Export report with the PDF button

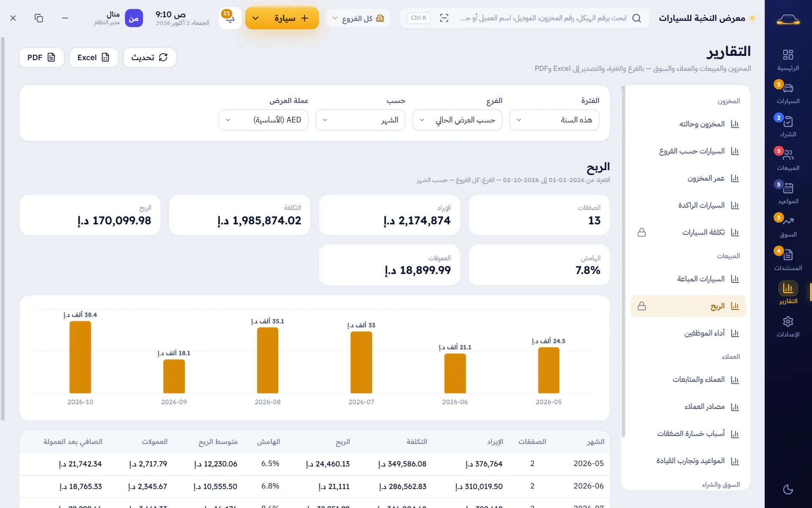click(41, 57)
